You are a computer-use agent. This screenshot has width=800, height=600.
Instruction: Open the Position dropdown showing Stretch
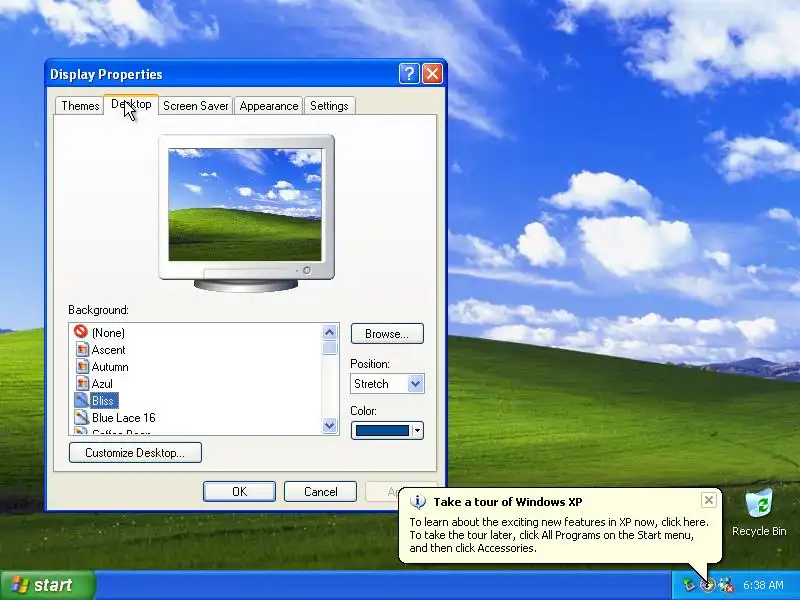(415, 384)
